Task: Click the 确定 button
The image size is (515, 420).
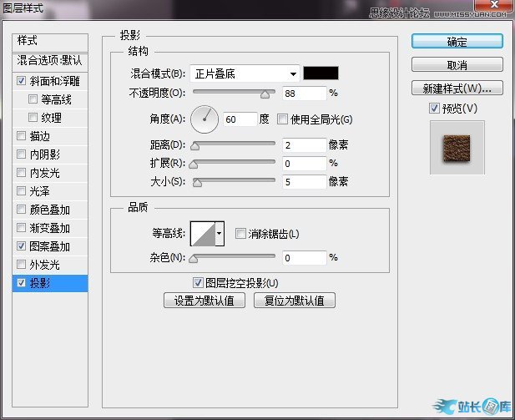Action: [x=457, y=42]
